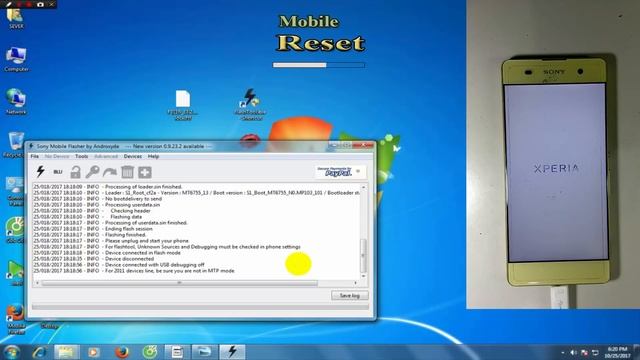The width and height of the screenshot is (640, 360).
Task: Click the curved arrow icon in toolbar
Action: pos(110,172)
